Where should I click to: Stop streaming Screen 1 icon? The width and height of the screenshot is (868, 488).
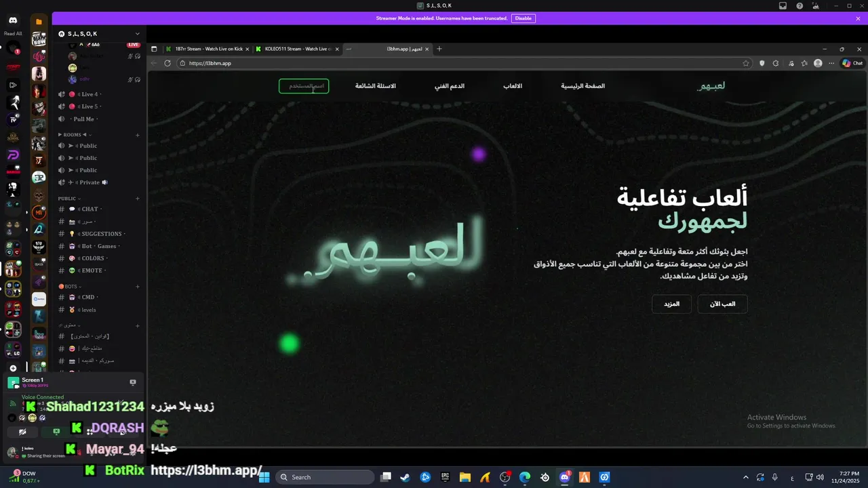tap(133, 382)
